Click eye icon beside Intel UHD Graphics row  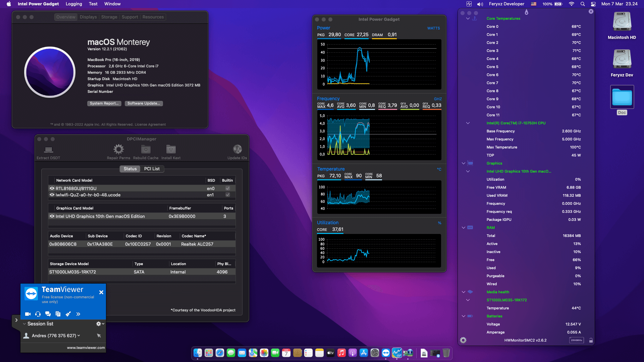(52, 216)
